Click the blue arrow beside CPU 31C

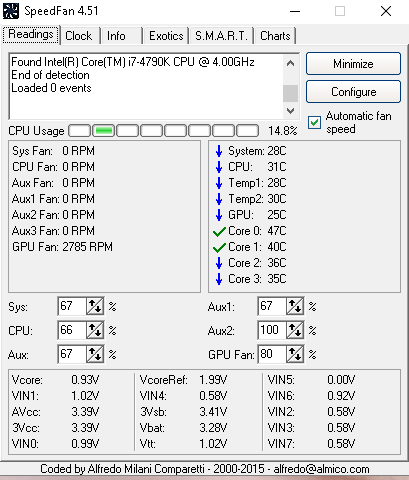(219, 167)
